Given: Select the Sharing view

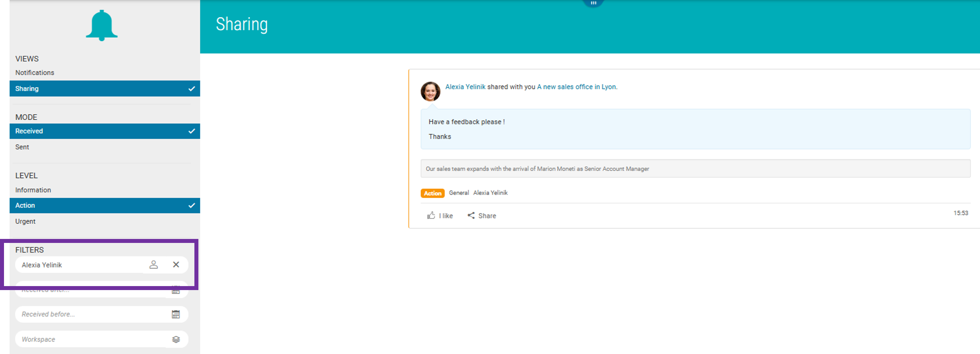Looking at the screenshot, I should tap(105, 88).
